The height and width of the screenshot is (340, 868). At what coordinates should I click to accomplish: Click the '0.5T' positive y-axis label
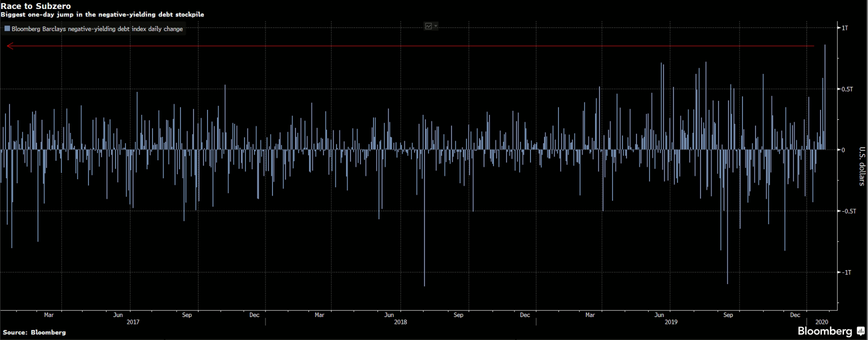(x=847, y=89)
